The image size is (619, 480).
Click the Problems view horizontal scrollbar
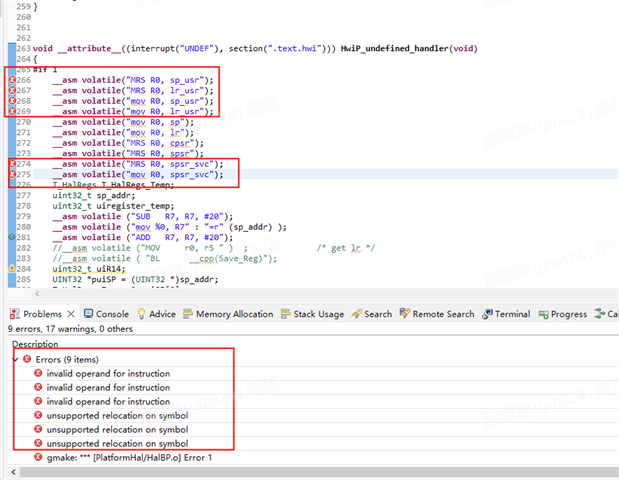(x=319, y=472)
